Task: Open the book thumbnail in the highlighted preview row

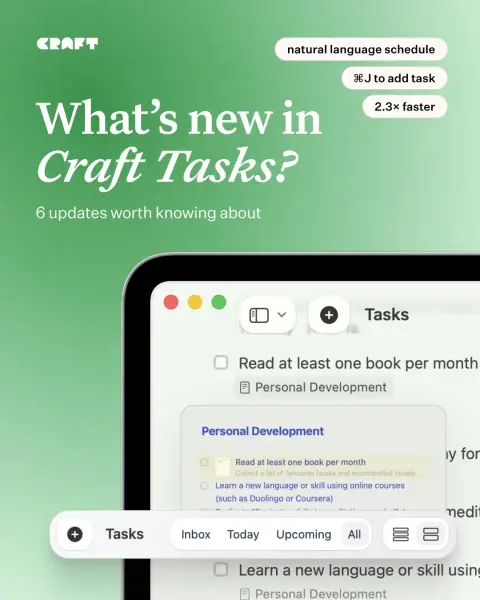Action: [222, 467]
